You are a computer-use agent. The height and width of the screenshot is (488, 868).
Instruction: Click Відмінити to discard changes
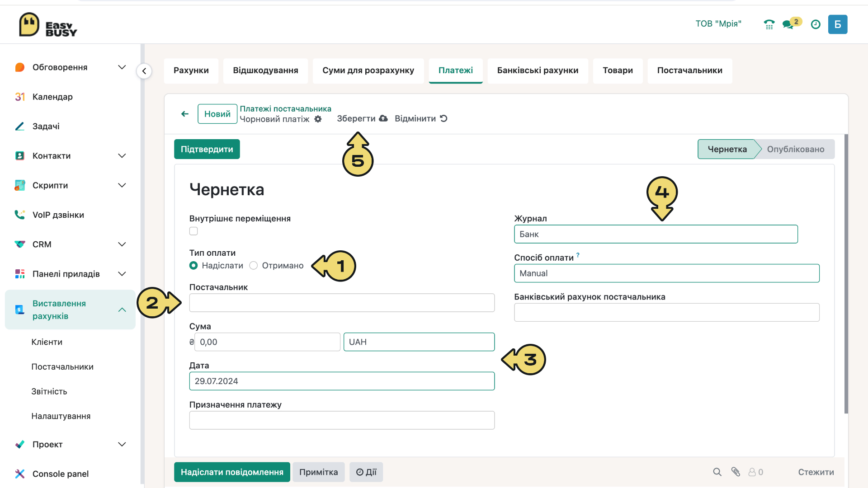[421, 118]
